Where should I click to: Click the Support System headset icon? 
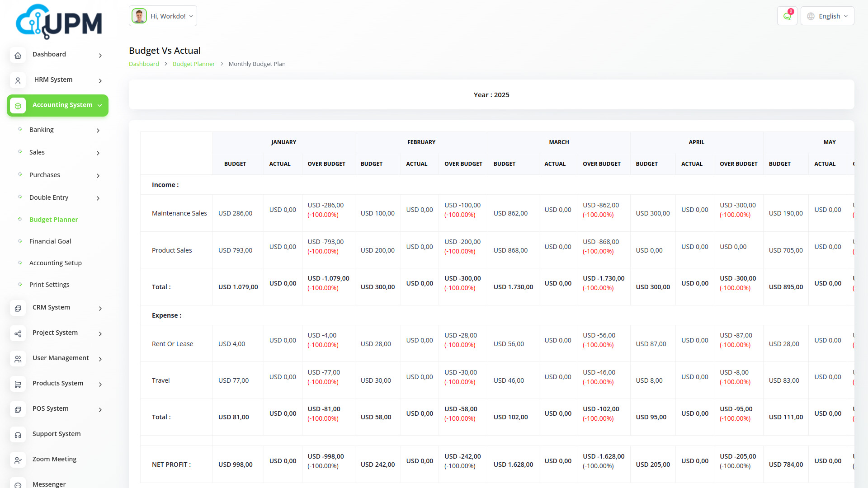click(x=18, y=435)
